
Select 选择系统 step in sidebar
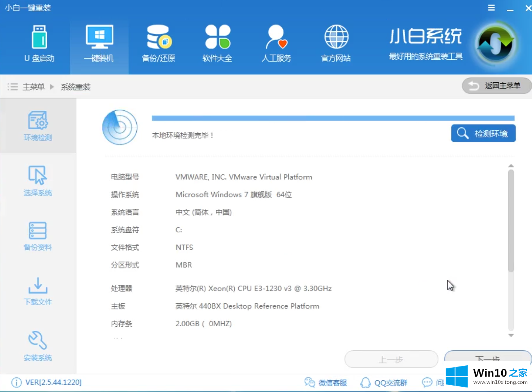pos(38,181)
